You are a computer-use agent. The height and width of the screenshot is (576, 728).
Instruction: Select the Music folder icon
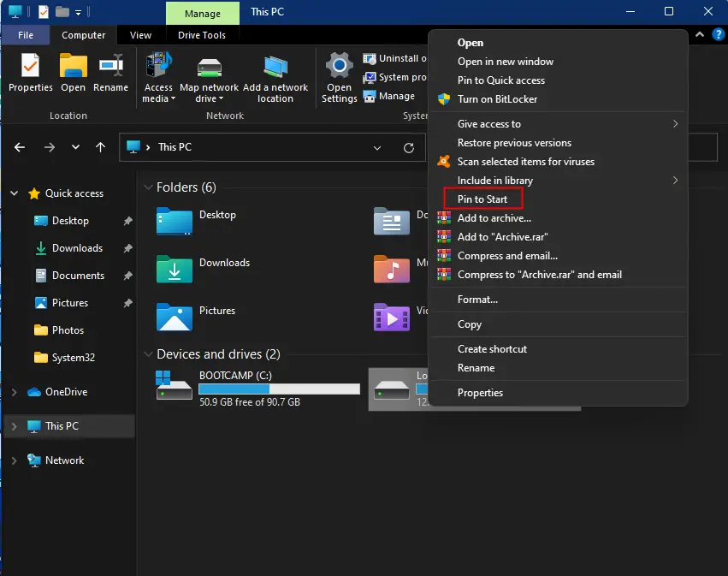[392, 269]
